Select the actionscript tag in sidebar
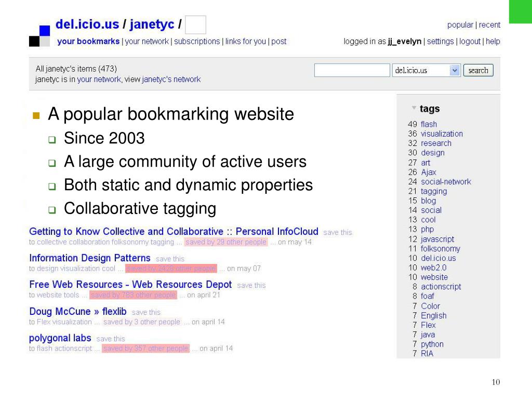The height and width of the screenshot is (399, 532). [441, 286]
